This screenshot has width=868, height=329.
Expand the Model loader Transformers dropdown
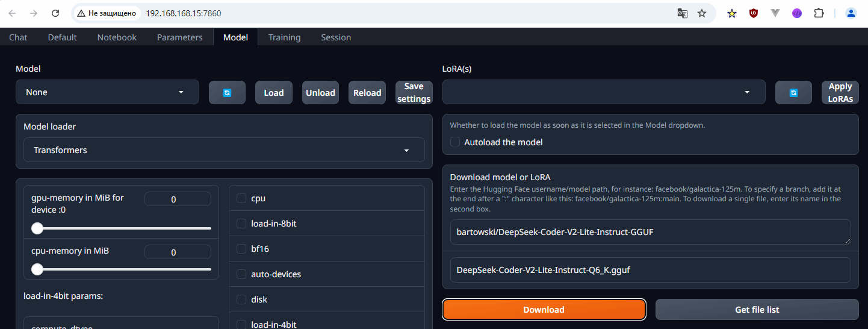[x=223, y=150]
